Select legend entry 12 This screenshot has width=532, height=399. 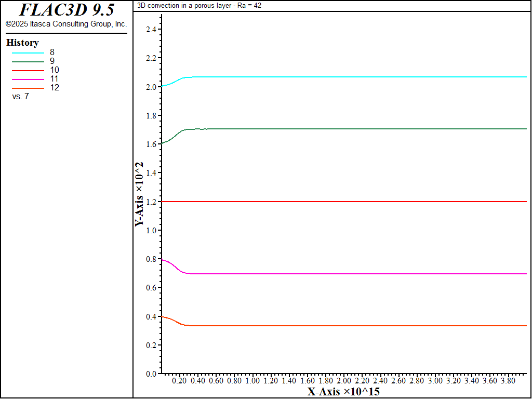54,87
